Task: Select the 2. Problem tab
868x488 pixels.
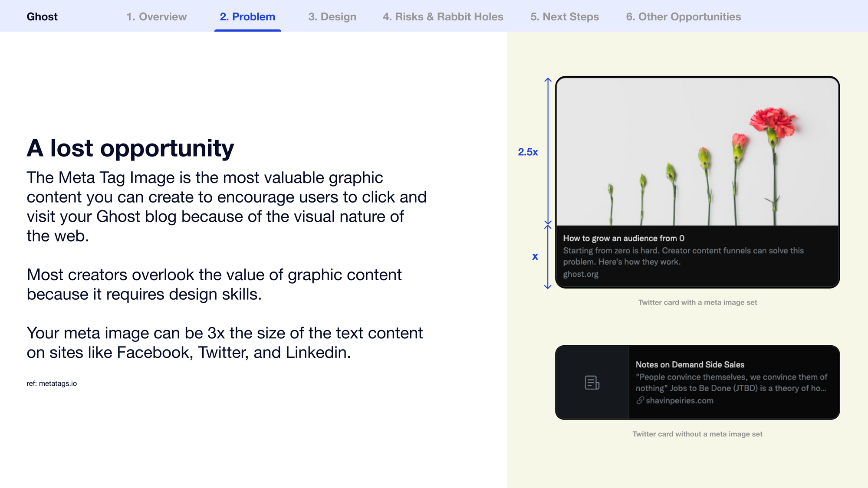Action: tap(247, 16)
